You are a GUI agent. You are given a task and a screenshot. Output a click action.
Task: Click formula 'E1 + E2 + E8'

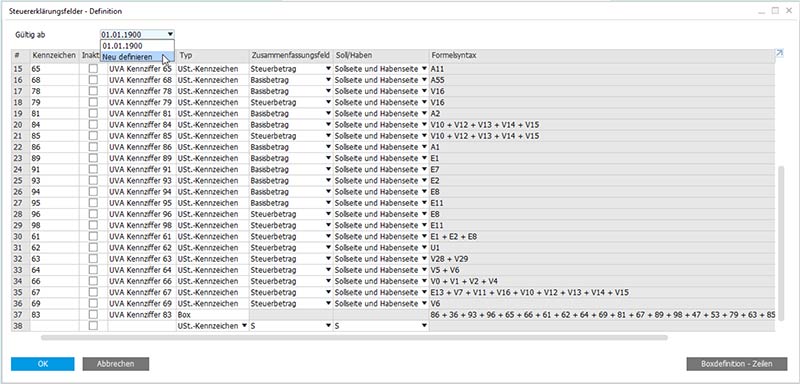(x=454, y=237)
